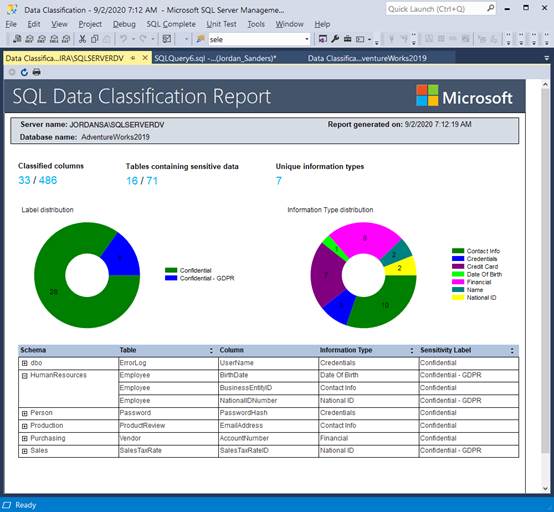Image resolution: width=554 pixels, height=512 pixels.
Task: Refresh the classification report
Action: (24, 72)
